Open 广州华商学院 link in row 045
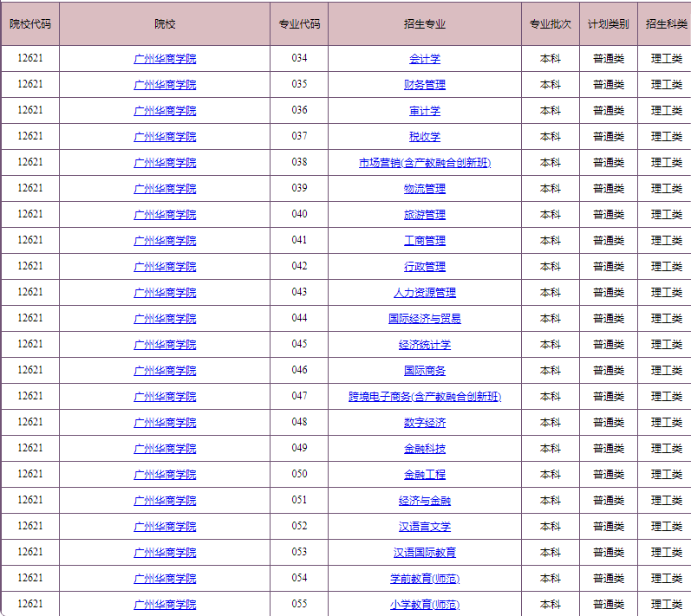Screen dimensions: 691x616 click(x=165, y=344)
